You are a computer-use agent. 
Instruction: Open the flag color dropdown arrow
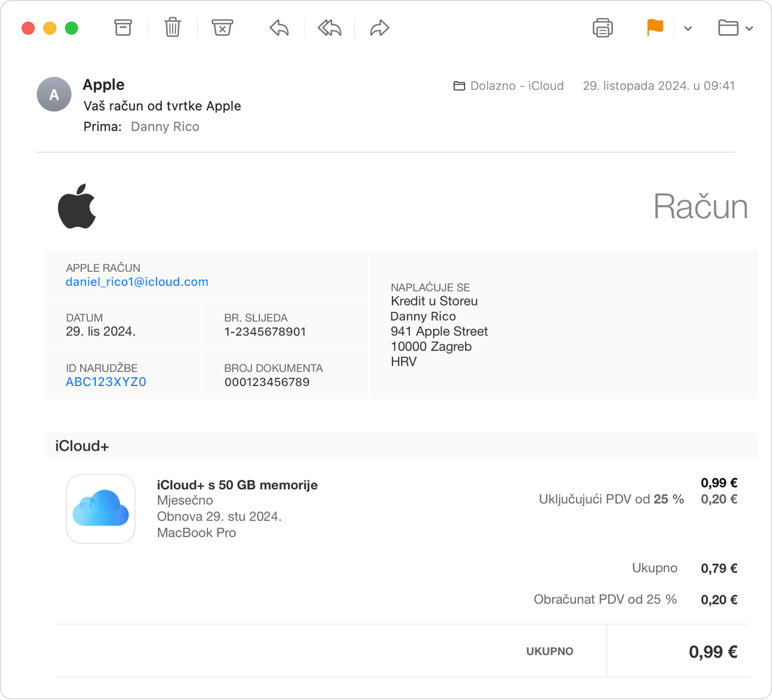688,29
